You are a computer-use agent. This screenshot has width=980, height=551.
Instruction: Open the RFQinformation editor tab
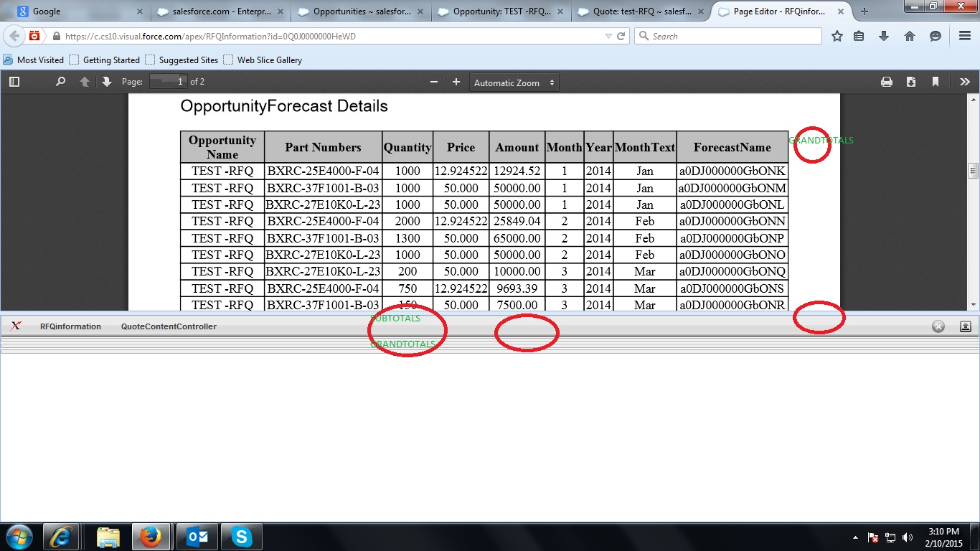(70, 326)
